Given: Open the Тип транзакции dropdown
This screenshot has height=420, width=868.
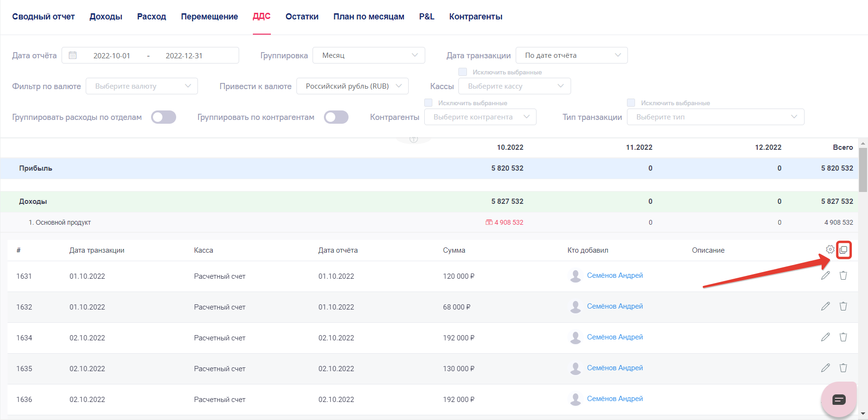Looking at the screenshot, I should pos(715,117).
